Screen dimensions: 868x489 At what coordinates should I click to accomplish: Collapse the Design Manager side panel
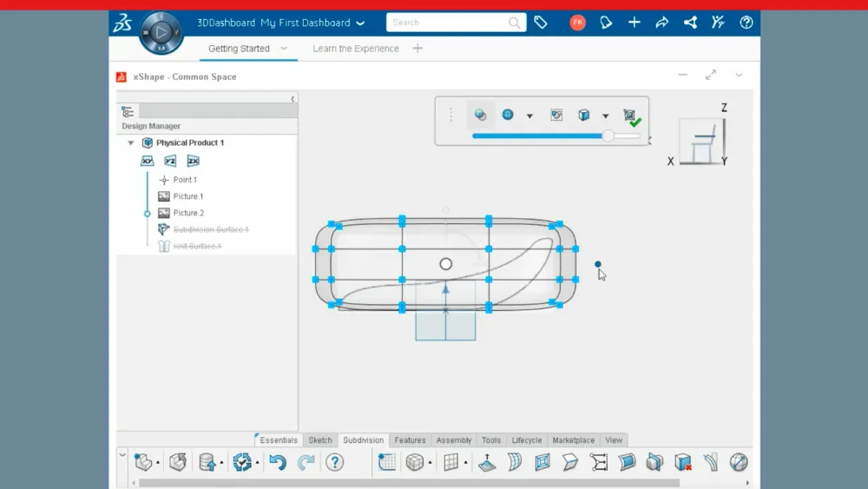click(x=293, y=99)
